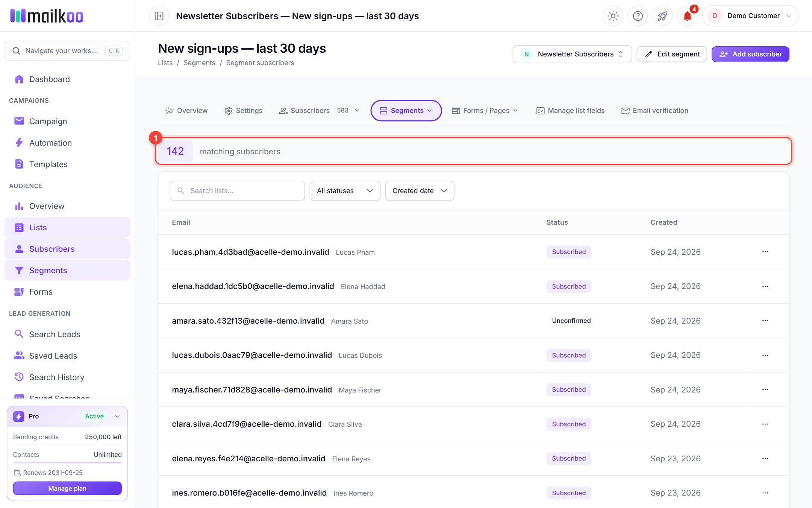Click amara.sato.432f13@acelle-demo.invalid email
The image size is (812, 508).
248,321
